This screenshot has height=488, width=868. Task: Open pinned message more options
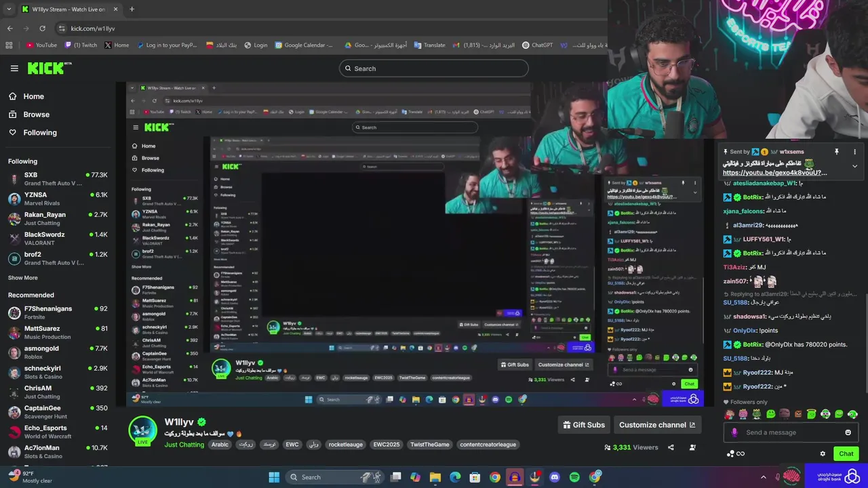tap(854, 152)
